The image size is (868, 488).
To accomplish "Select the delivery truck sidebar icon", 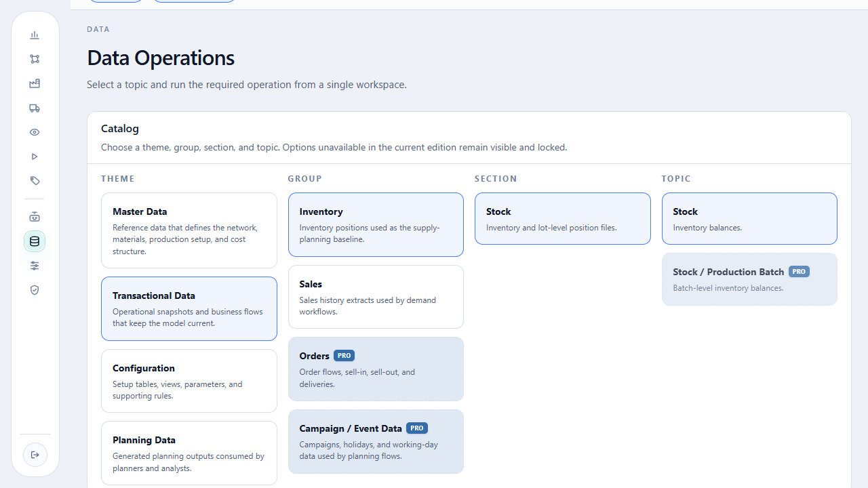I will click(35, 108).
